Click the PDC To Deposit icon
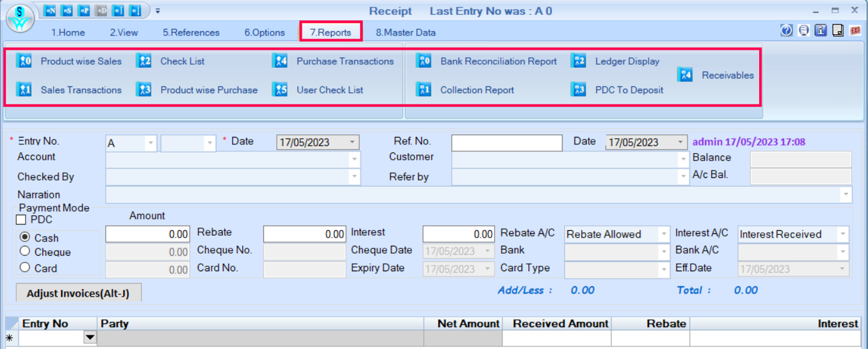868x349 pixels. point(579,90)
